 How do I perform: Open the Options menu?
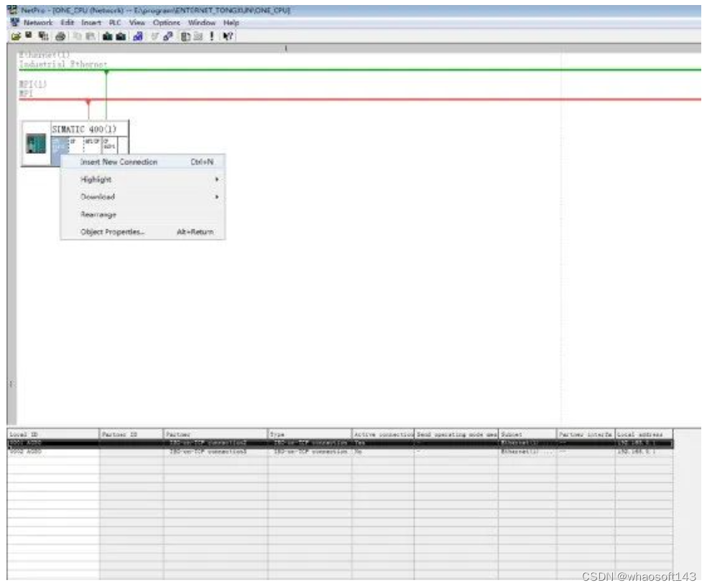(167, 22)
